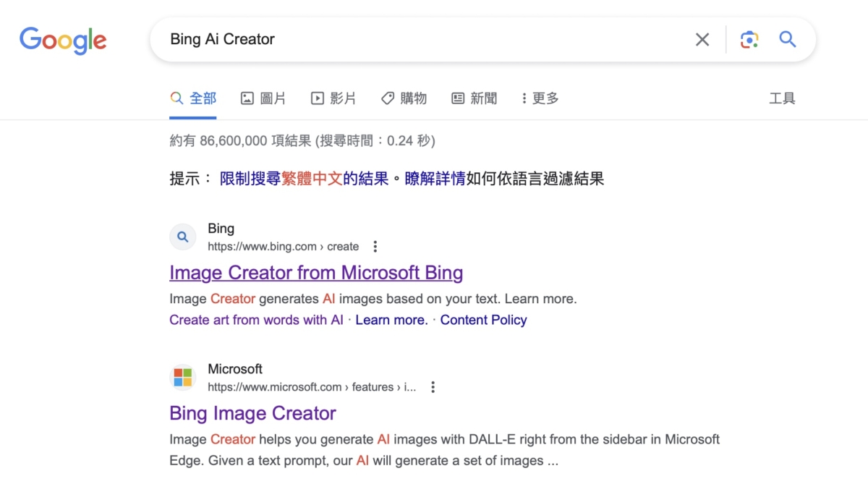Viewport: 868px width, 492px height.
Task: Open the 工具 (Tools) button
Action: (x=782, y=98)
